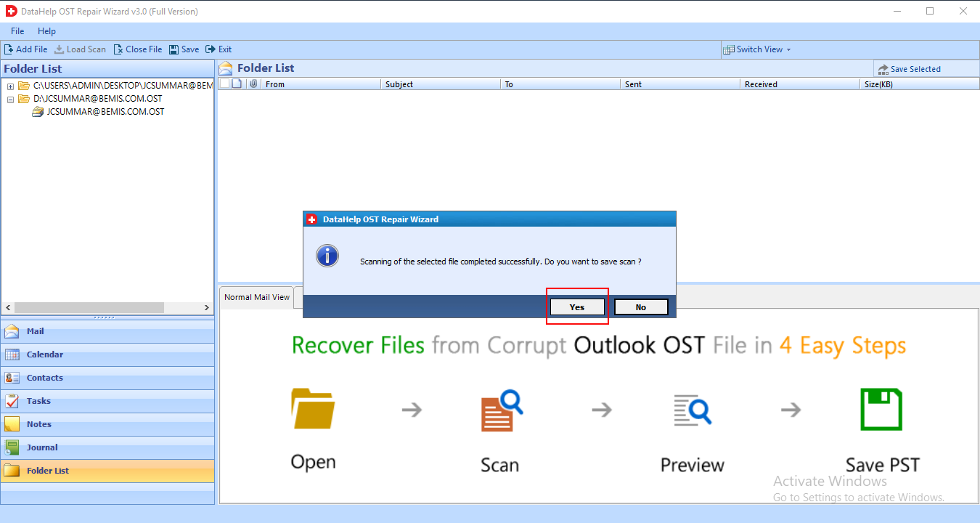This screenshot has width=980, height=523.
Task: Sort by the From column
Action: [321, 84]
